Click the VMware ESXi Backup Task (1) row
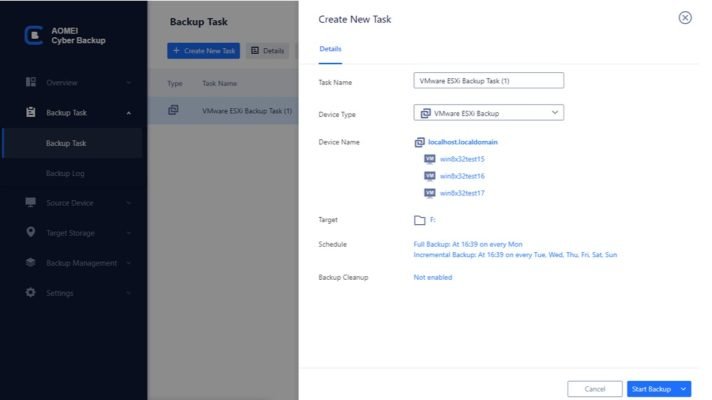Screen dimensions: 712x400 pos(223,110)
